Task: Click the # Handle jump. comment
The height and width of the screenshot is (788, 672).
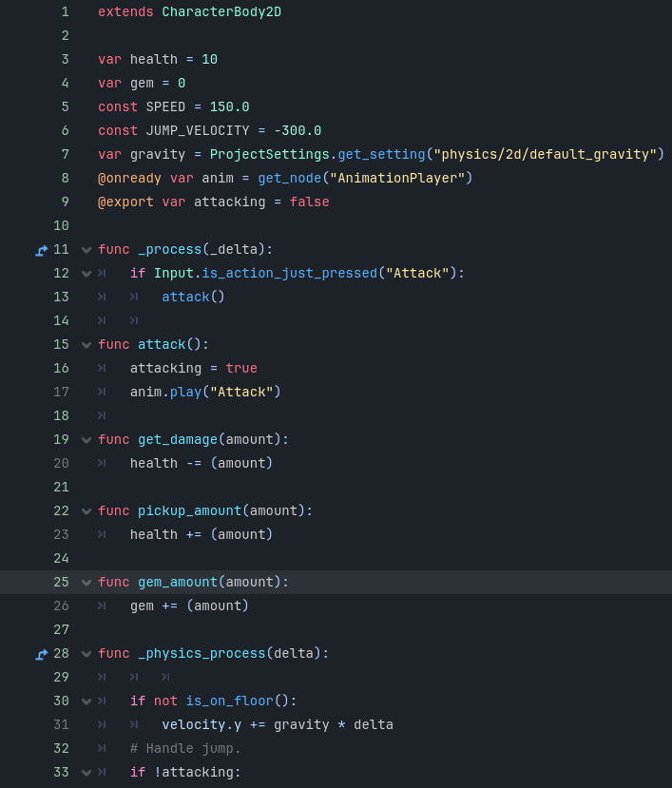Action: point(185,749)
